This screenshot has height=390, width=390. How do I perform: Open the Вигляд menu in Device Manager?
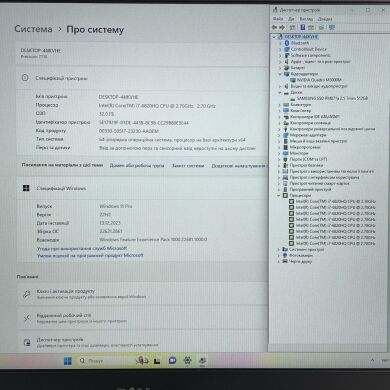tap(306, 19)
